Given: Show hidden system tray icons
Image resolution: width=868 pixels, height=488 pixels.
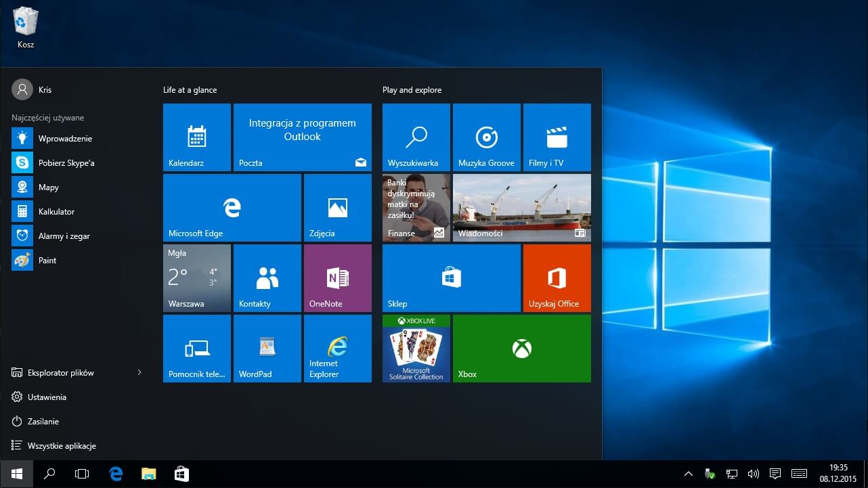Looking at the screenshot, I should coord(689,474).
